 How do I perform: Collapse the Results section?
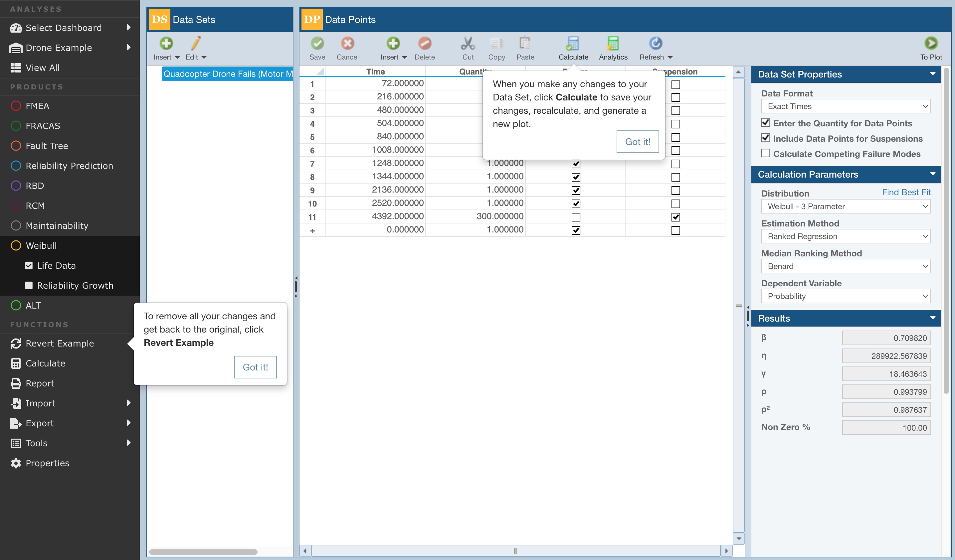tap(932, 318)
